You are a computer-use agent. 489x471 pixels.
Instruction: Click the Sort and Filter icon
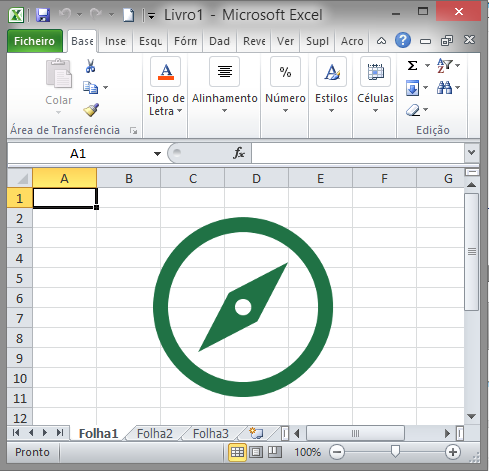click(x=444, y=66)
